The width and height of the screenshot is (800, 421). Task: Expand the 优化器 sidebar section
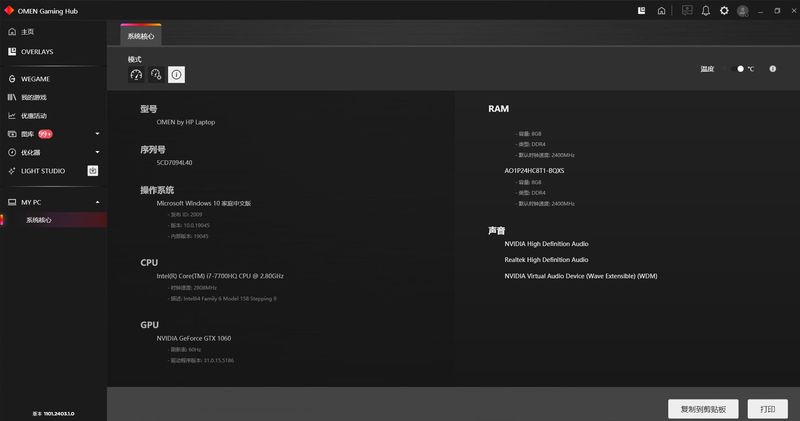(x=97, y=153)
